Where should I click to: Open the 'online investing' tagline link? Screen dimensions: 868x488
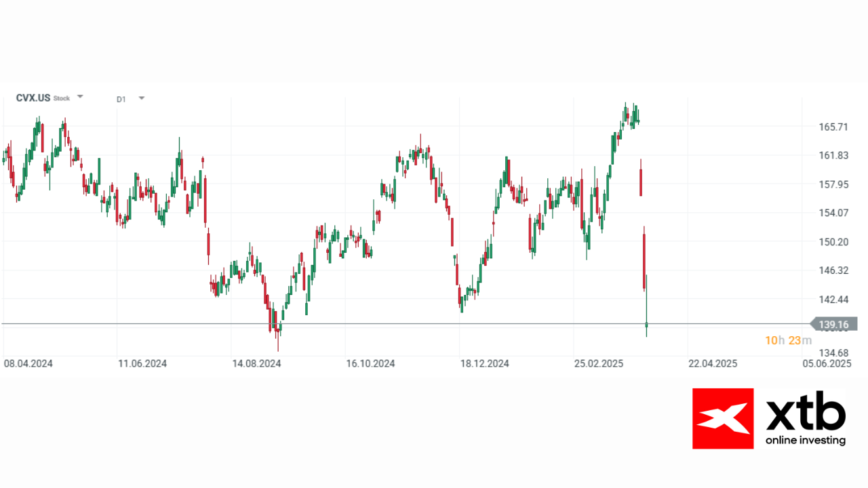click(x=806, y=441)
